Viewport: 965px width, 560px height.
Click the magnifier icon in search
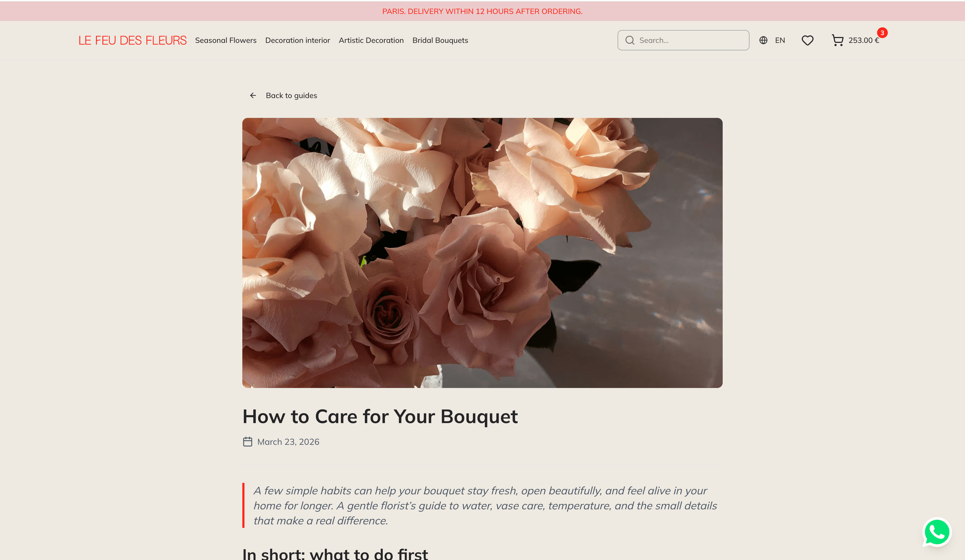click(x=630, y=40)
